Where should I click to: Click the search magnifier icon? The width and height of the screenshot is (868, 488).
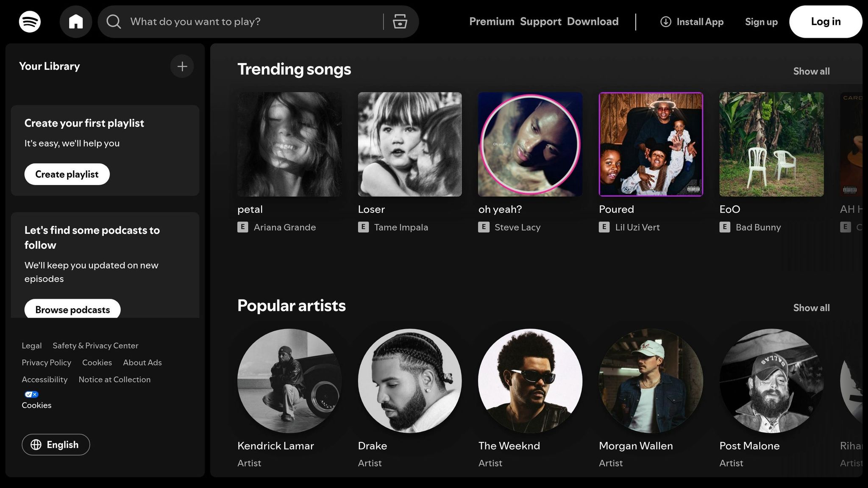[x=114, y=22]
